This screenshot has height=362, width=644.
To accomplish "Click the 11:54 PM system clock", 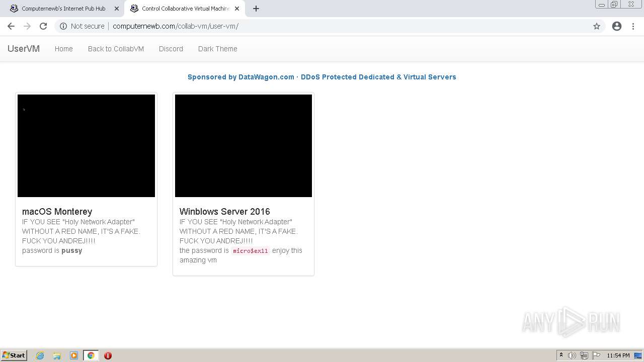I will point(618,355).
